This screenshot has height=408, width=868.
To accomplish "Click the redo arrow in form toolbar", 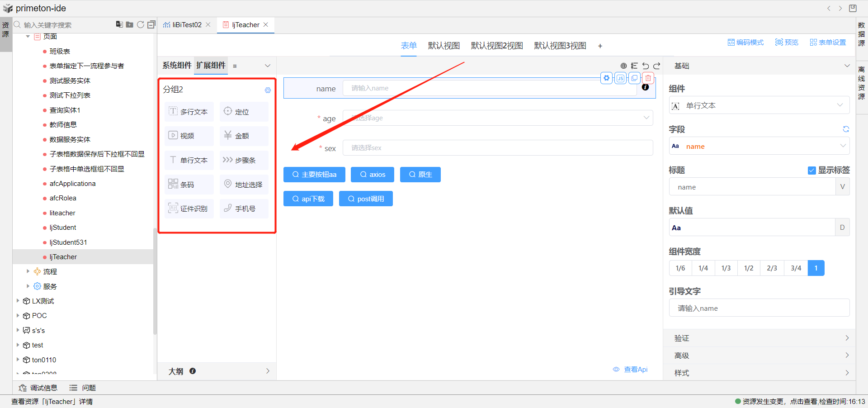I will [x=657, y=66].
